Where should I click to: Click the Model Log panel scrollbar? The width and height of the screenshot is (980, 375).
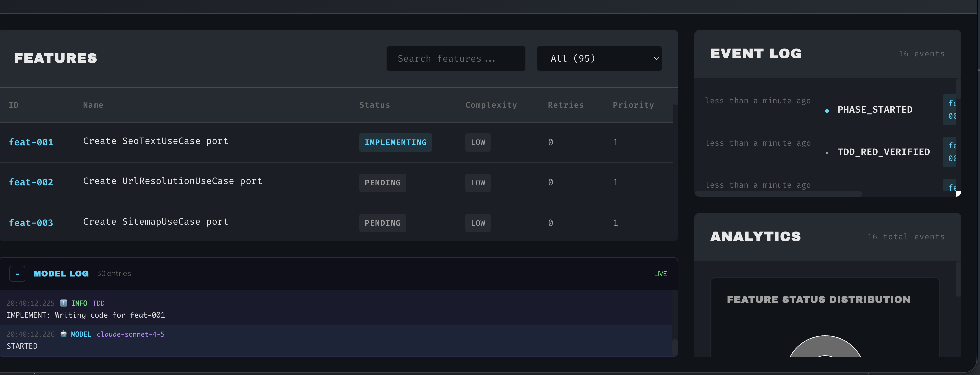(675, 348)
